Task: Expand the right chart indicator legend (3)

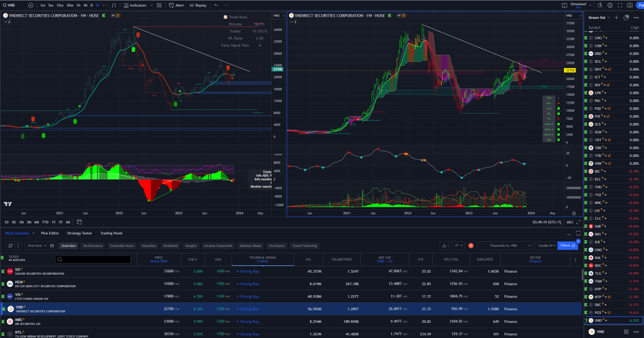Action: tap(292, 21)
